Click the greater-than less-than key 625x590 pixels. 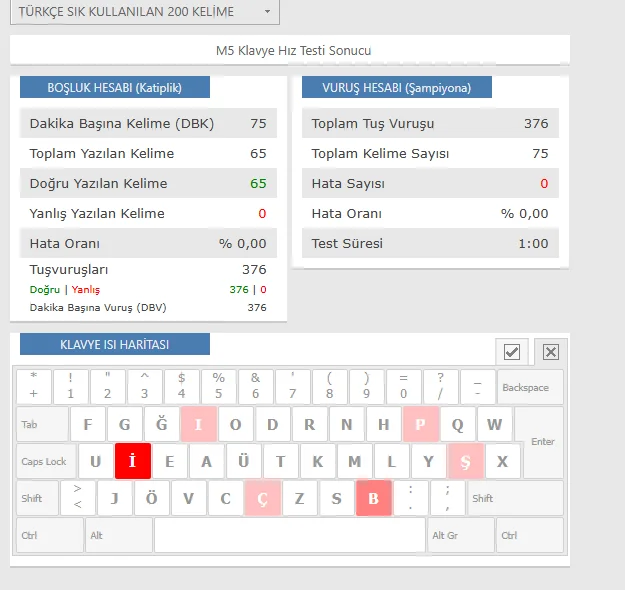click(x=78, y=498)
